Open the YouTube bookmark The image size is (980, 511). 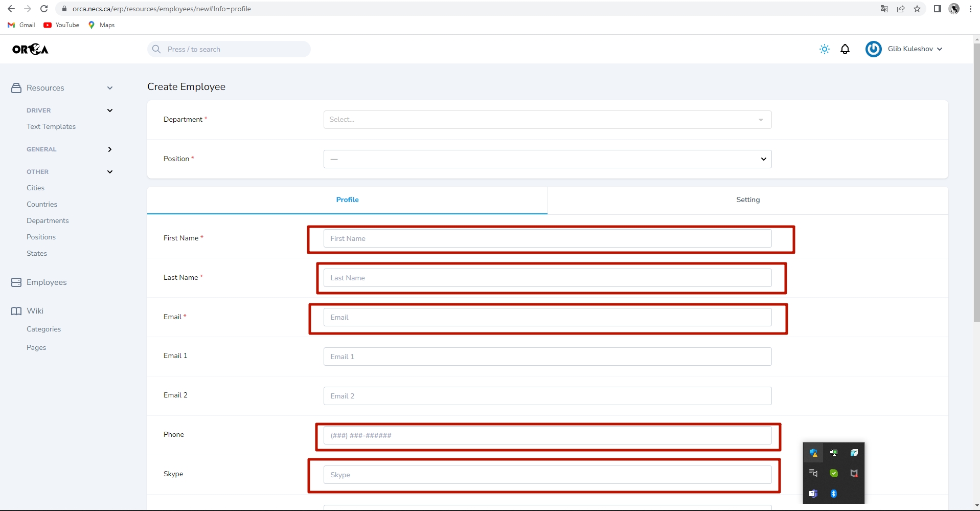coord(61,25)
